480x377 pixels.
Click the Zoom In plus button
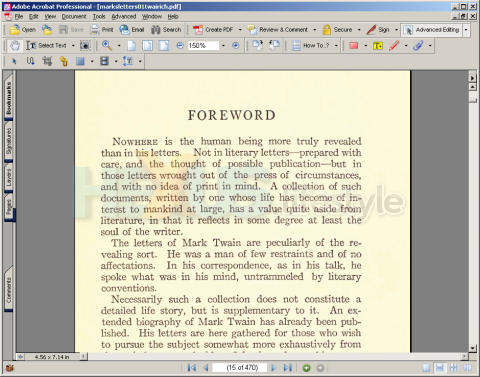236,46
